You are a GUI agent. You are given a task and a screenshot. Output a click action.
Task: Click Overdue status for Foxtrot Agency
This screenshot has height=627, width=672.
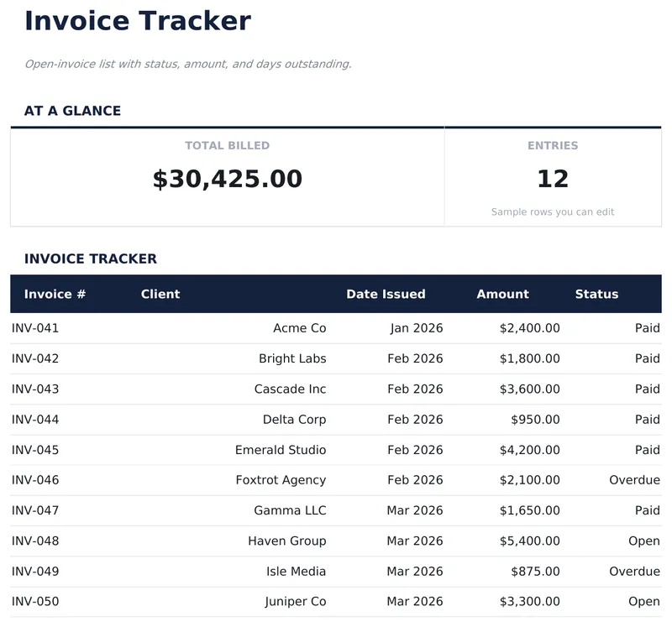coord(634,480)
